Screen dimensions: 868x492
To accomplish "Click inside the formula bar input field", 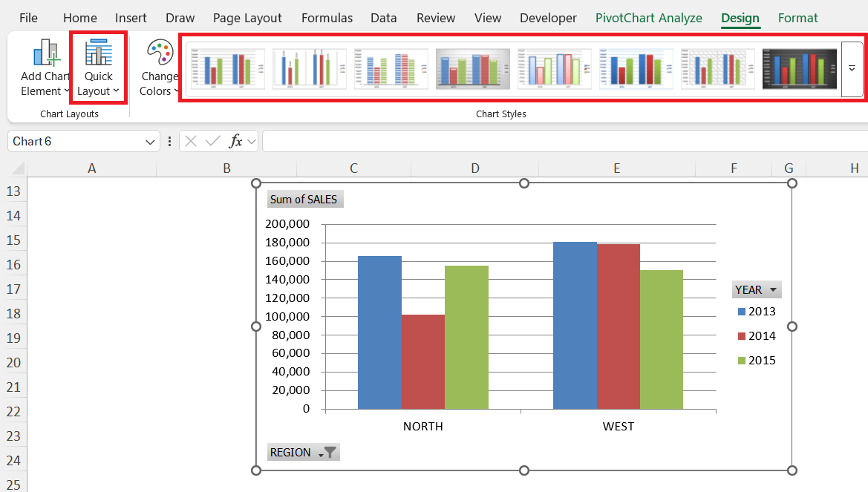I will 564,141.
